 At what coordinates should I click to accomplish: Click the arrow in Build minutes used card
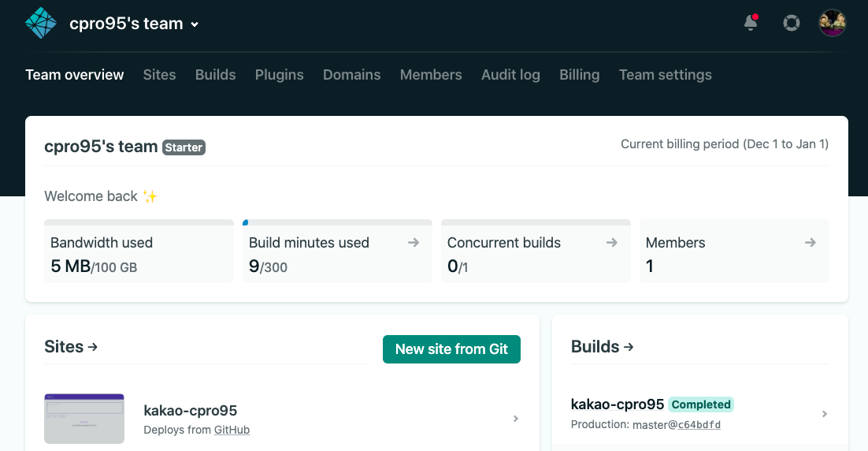pos(413,243)
